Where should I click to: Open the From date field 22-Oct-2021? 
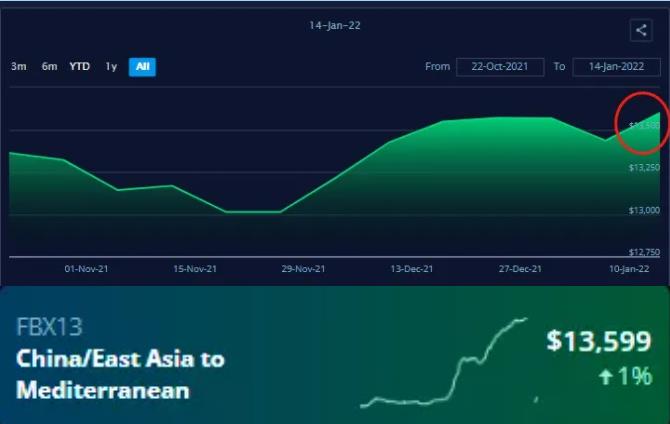(x=499, y=67)
